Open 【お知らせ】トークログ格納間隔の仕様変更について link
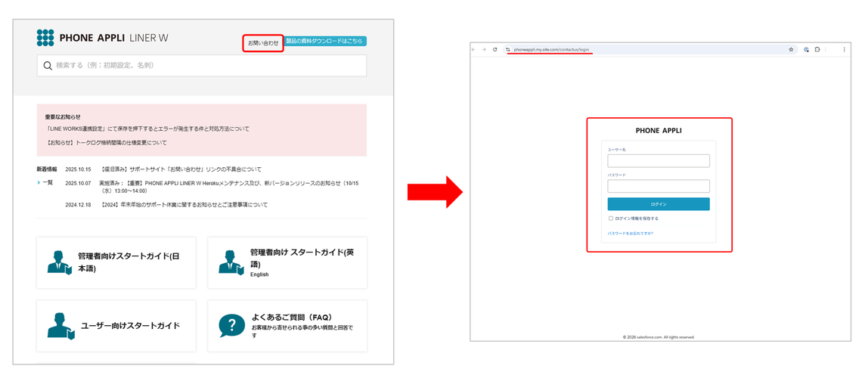This screenshot has width=868, height=375. 107,142
